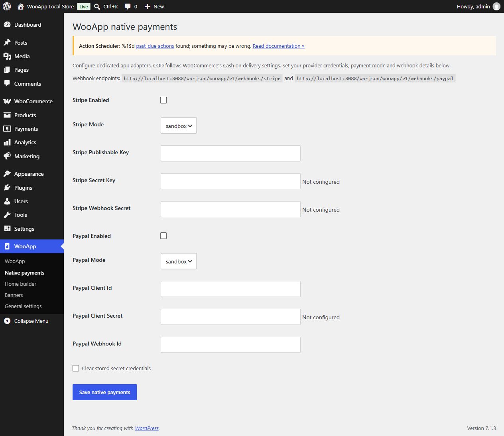Click the admin user avatar
The height and width of the screenshot is (436, 504).
click(496, 6)
